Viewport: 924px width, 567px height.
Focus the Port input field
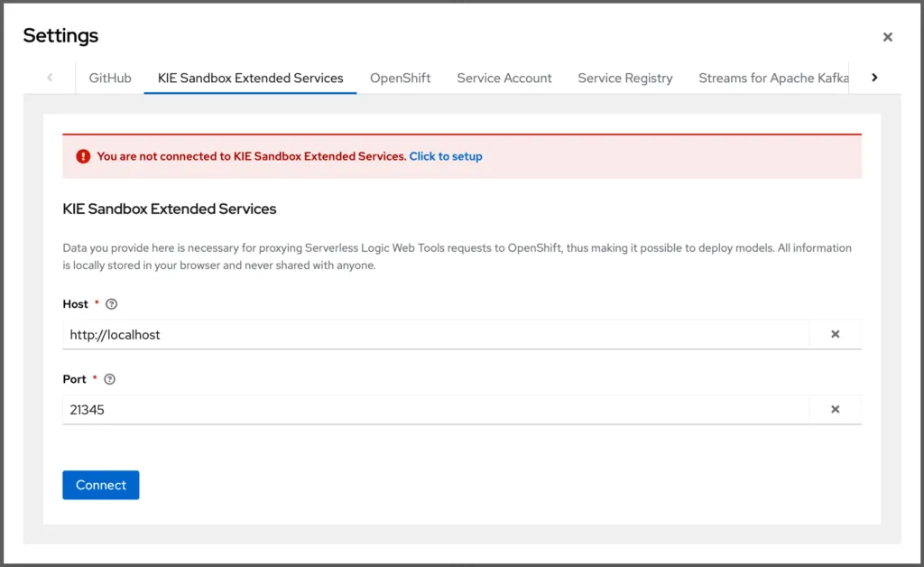click(x=436, y=410)
